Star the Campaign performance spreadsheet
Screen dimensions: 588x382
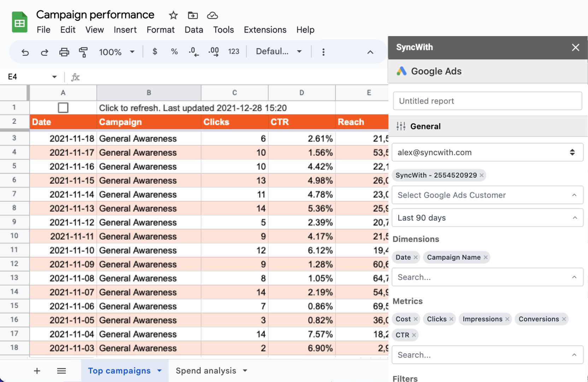coord(173,15)
